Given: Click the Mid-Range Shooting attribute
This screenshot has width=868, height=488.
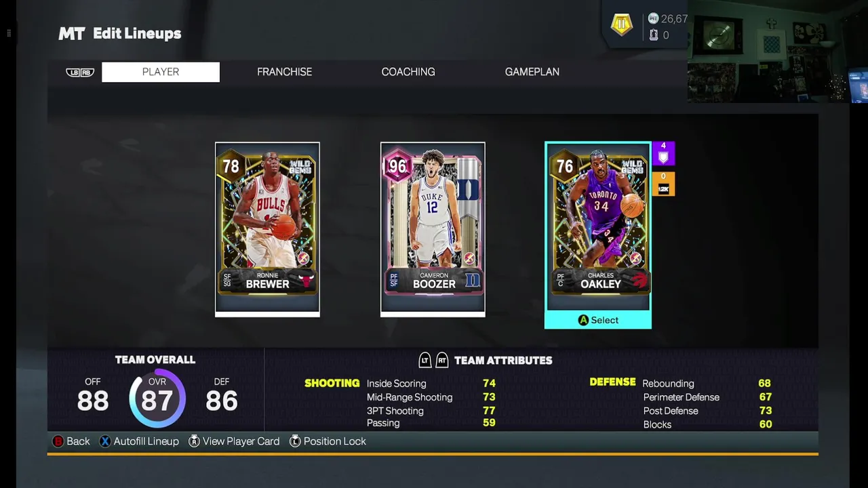Looking at the screenshot, I should click(431, 397).
